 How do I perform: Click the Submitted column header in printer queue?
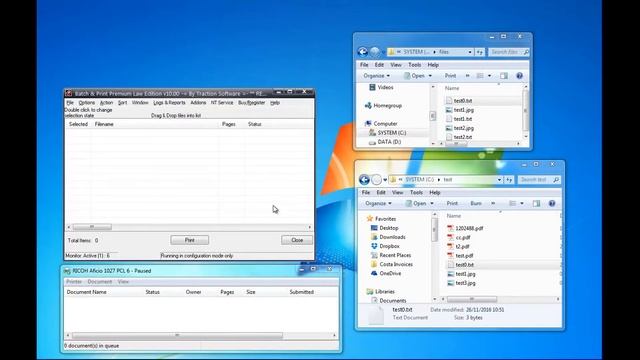(302, 292)
